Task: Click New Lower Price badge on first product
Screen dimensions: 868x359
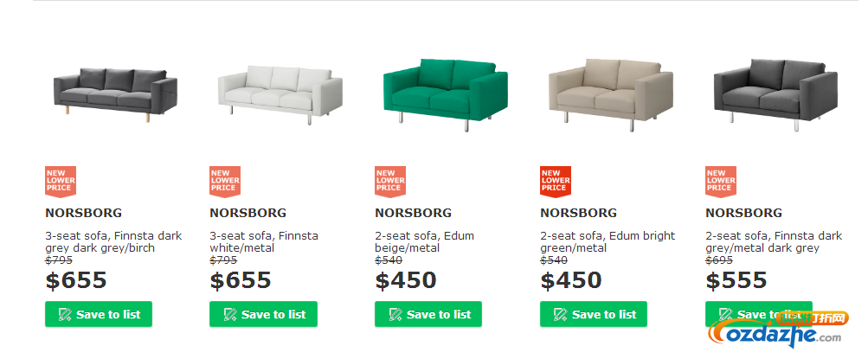Action: tap(61, 182)
